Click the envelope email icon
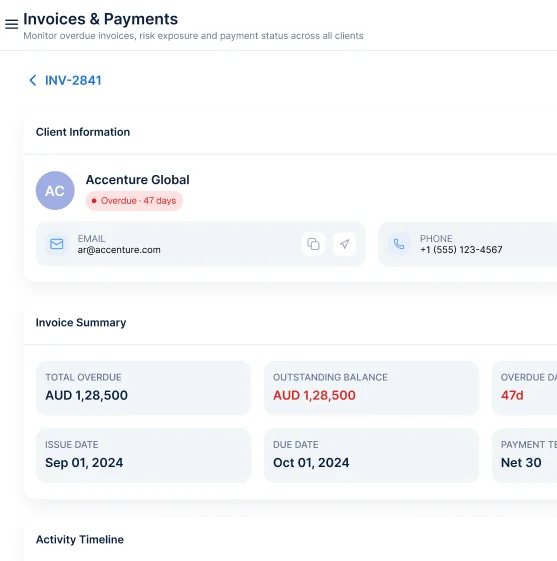The image size is (557, 561). pos(57,244)
